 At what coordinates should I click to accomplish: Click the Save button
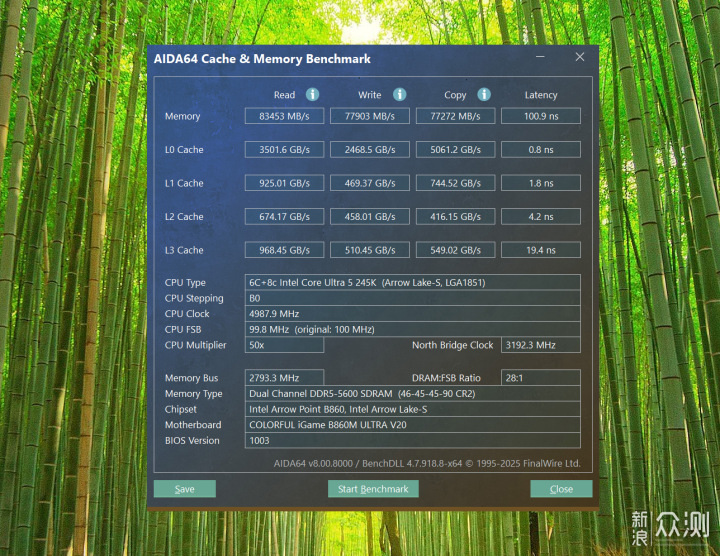(x=185, y=489)
